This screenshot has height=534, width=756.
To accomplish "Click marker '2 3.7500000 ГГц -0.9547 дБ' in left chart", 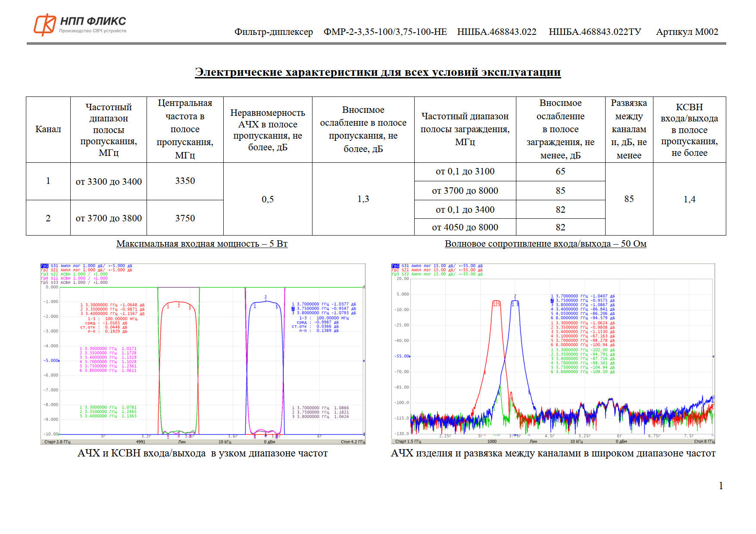I will click(x=324, y=309).
